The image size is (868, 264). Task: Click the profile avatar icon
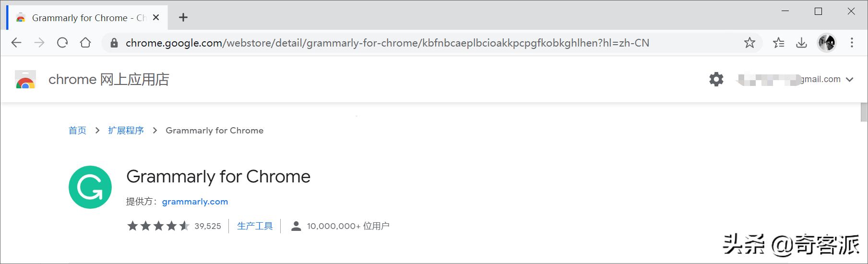(x=826, y=43)
